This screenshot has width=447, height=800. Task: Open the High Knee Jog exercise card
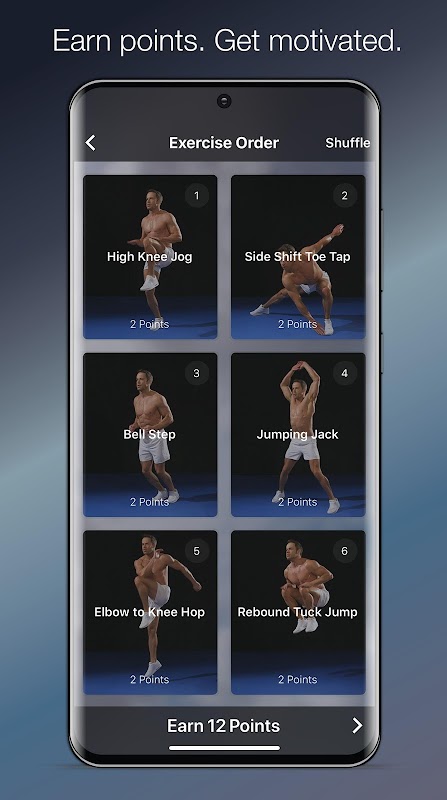pyautogui.click(x=150, y=257)
